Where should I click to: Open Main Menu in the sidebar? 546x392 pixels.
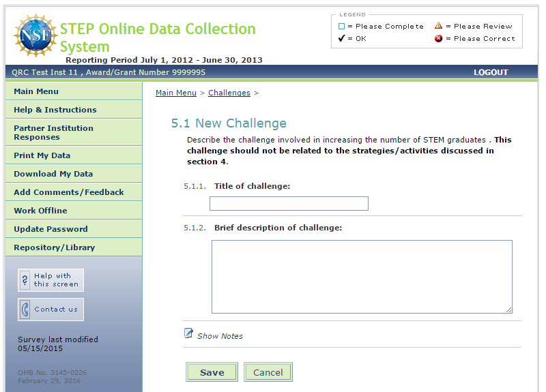[36, 91]
